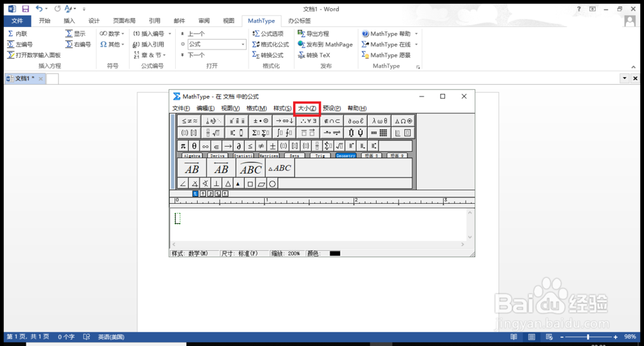This screenshot has width=644, height=346.
Task: Open the 插入编号 dropdown arrow
Action: 170,33
